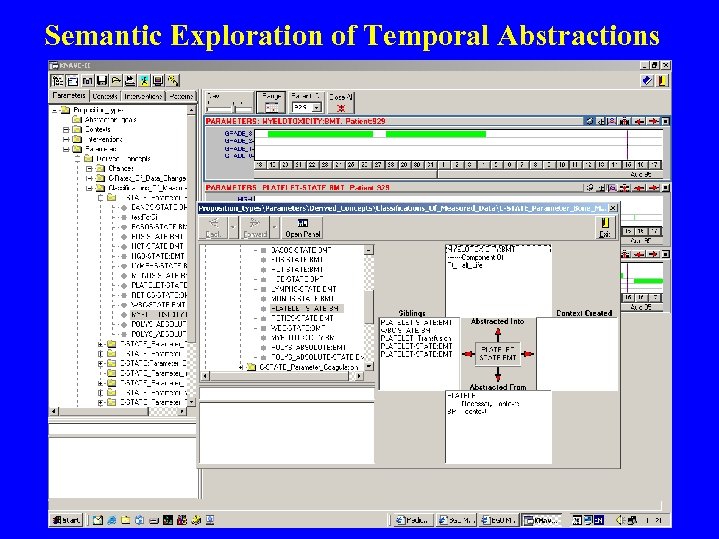719x539 pixels.
Task: Expand the Interventions folder in left tree
Action: click(x=66, y=139)
